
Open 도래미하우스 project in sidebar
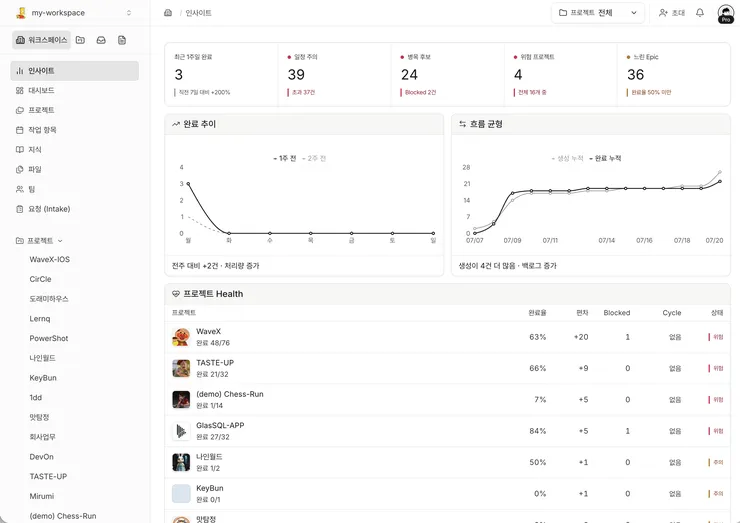click(49, 299)
